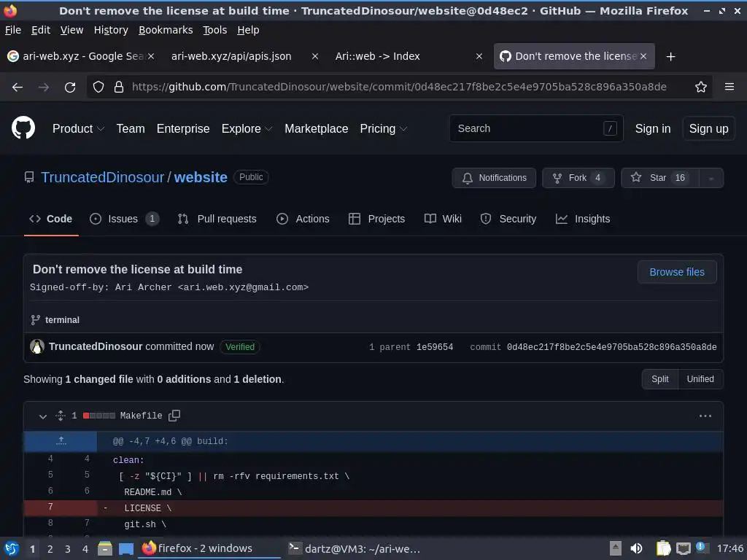The image size is (747, 560).
Task: View site security via padlock icon
Action: tap(119, 87)
